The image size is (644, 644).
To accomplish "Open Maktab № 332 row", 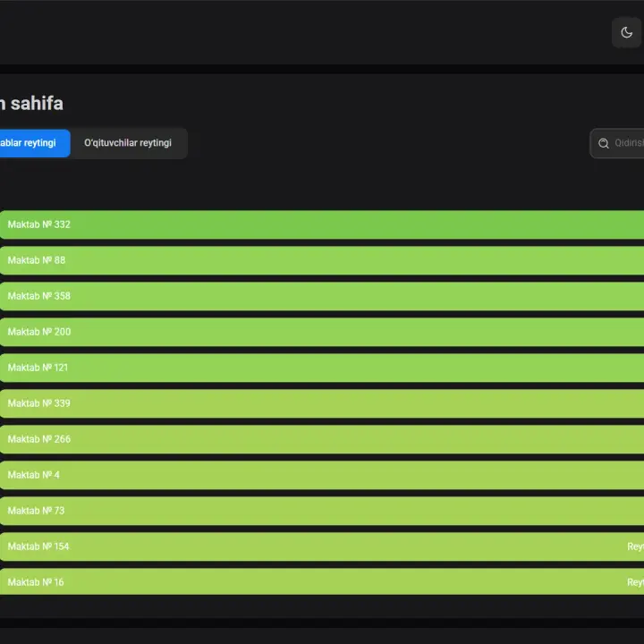I will point(322,225).
